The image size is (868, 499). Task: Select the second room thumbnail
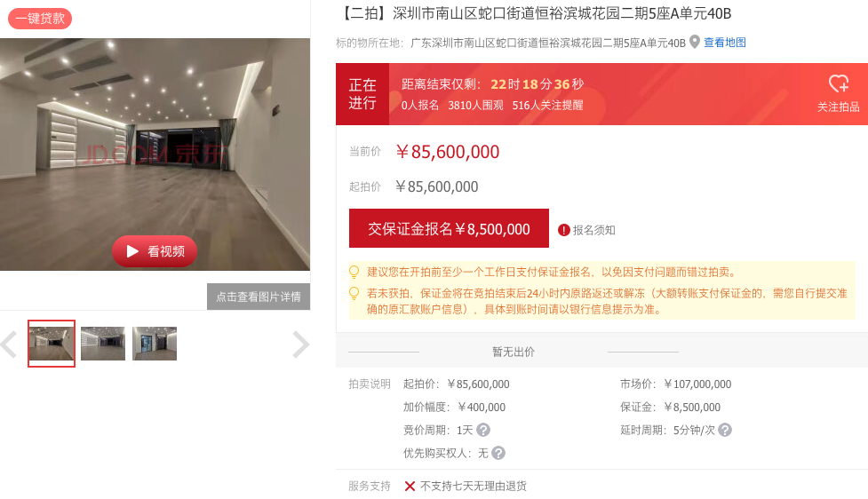tap(103, 344)
